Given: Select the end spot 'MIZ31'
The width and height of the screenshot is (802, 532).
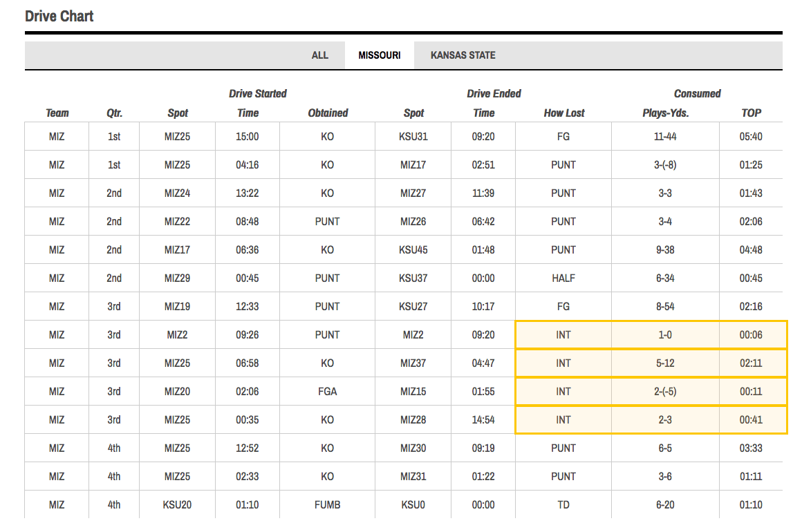Looking at the screenshot, I should click(x=413, y=476).
